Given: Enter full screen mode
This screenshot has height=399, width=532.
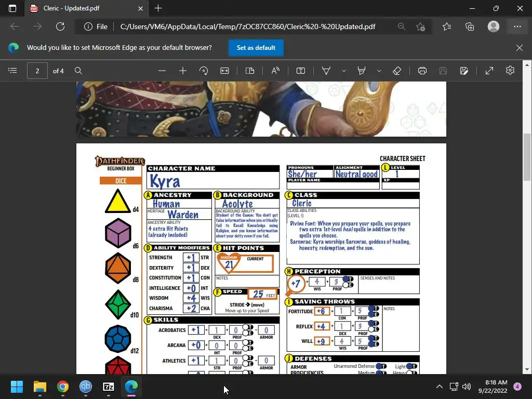Looking at the screenshot, I should click(x=489, y=71).
